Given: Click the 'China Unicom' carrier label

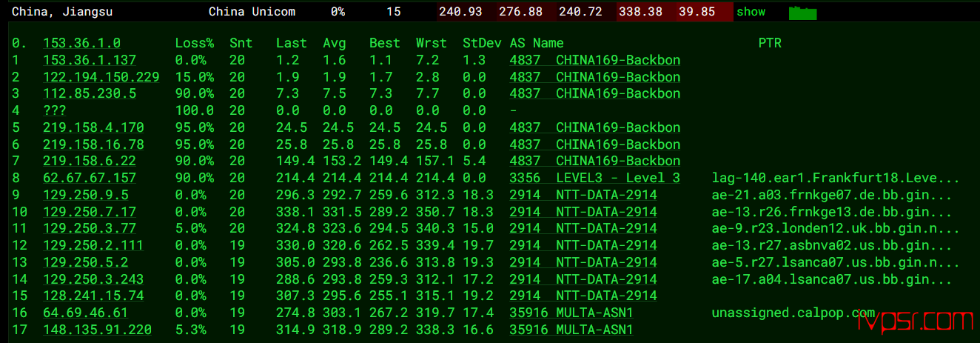Looking at the screenshot, I should point(252,12).
